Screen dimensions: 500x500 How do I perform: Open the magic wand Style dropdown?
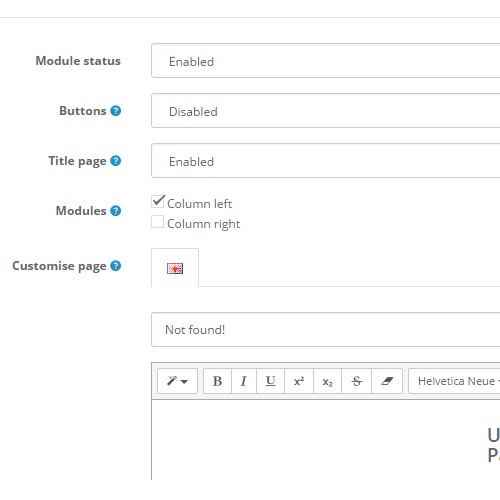177,381
